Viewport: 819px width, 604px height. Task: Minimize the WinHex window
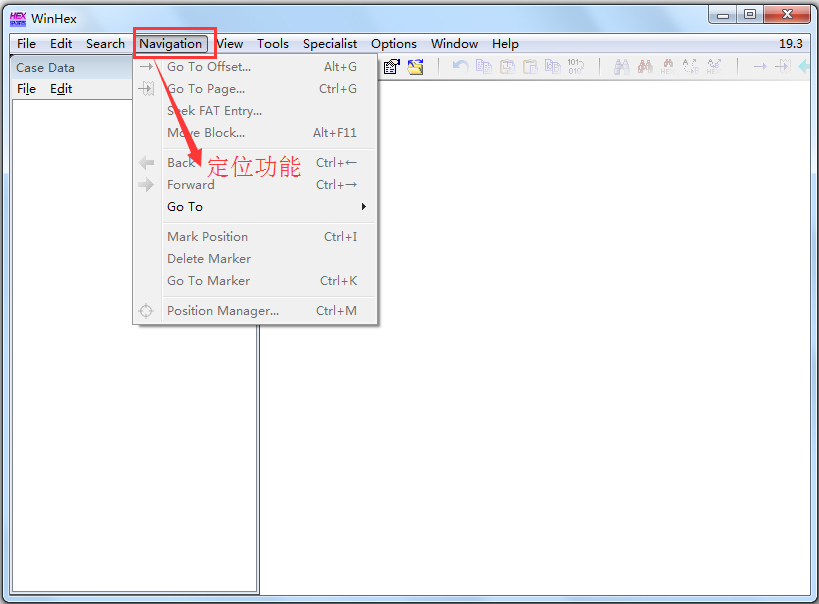pos(723,15)
